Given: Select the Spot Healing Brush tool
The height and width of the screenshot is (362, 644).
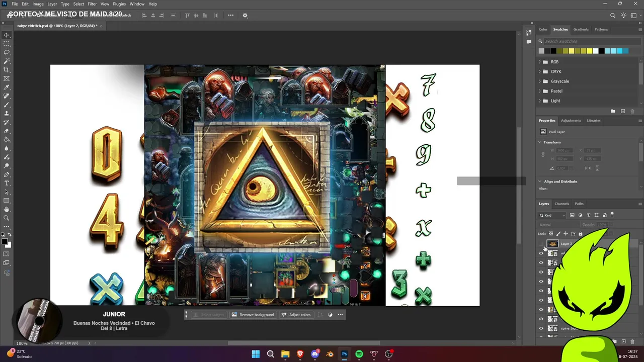Looking at the screenshot, I should (x=7, y=96).
